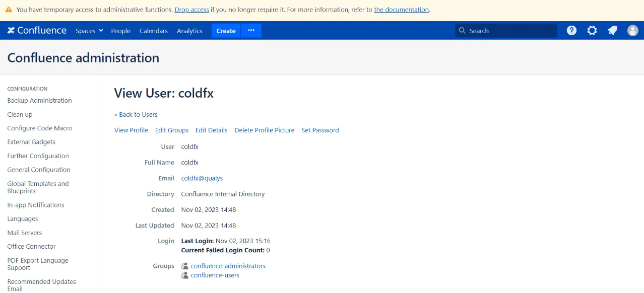Open the Edit Groups link

(172, 130)
